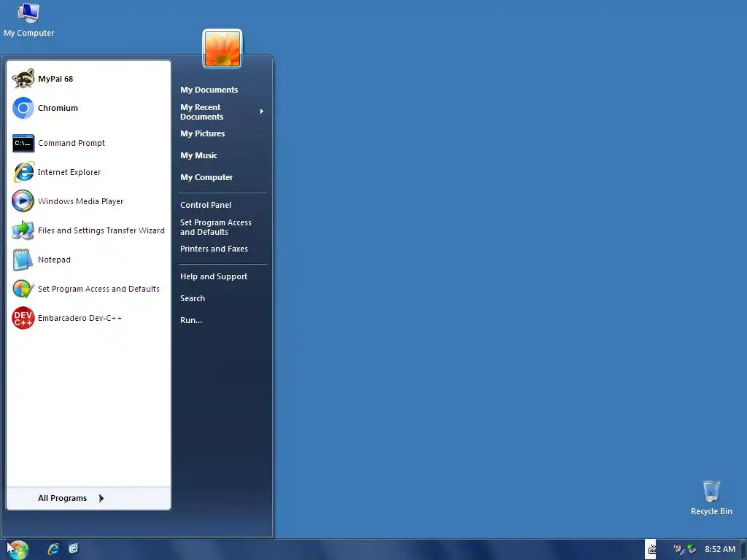Select Set Program Access and Defaults in right pane
The image size is (747, 560).
click(x=222, y=227)
